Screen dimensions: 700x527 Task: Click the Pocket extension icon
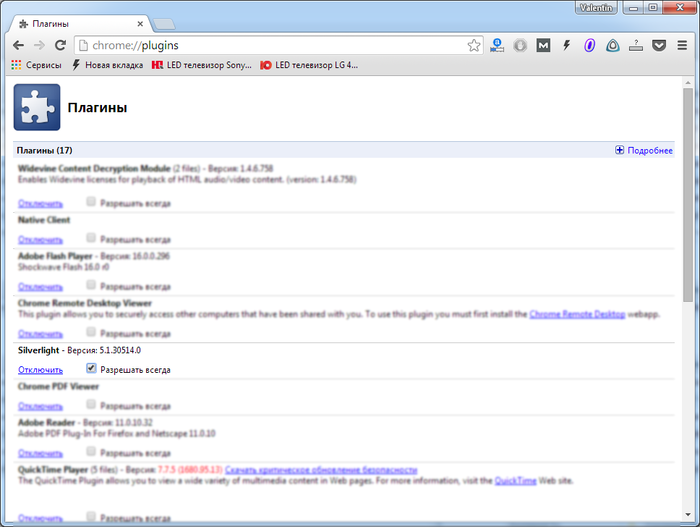click(x=659, y=45)
